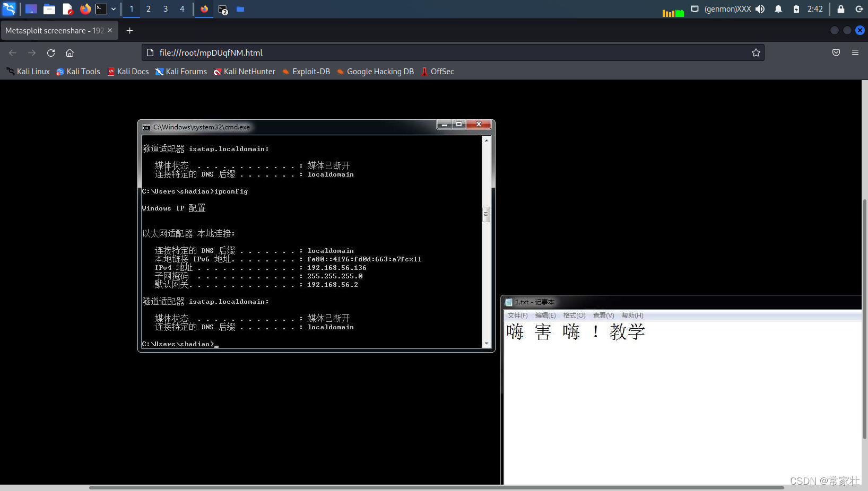Open the grouped terminal windows in taskbar
This screenshot has height=491, width=868.
223,10
